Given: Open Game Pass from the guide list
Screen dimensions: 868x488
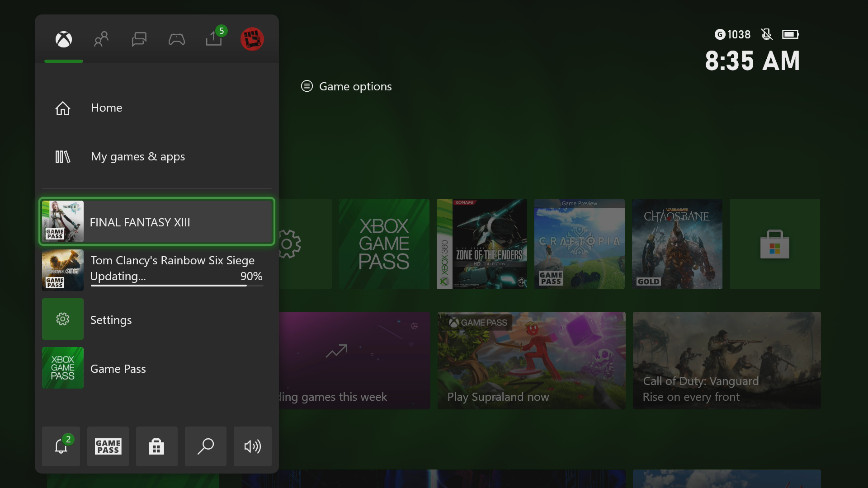Looking at the screenshot, I should point(157,368).
